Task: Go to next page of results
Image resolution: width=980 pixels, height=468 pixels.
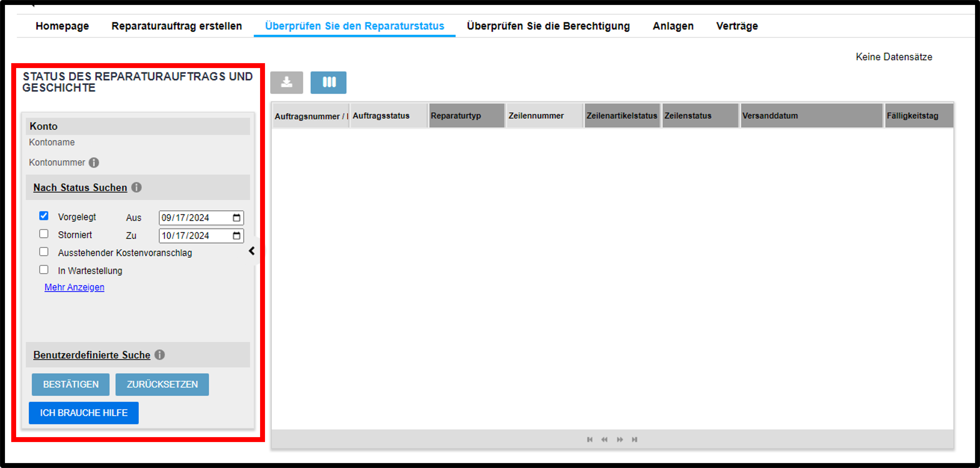Action: (620, 439)
